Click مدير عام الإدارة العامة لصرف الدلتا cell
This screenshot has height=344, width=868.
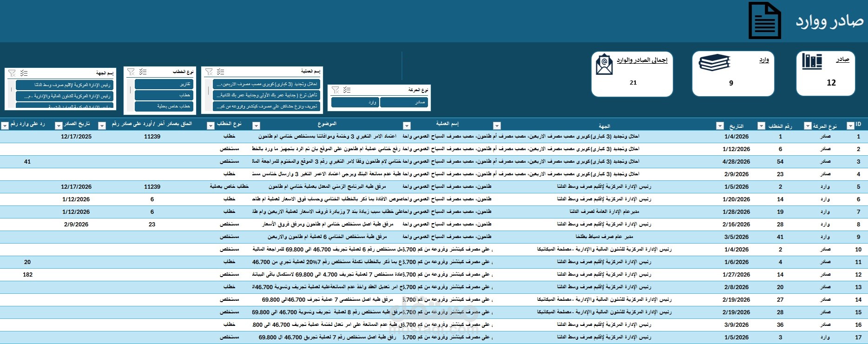[x=605, y=212]
